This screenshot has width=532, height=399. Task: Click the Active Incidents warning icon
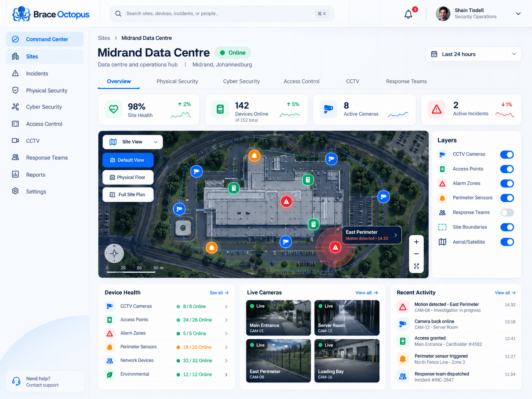click(436, 109)
